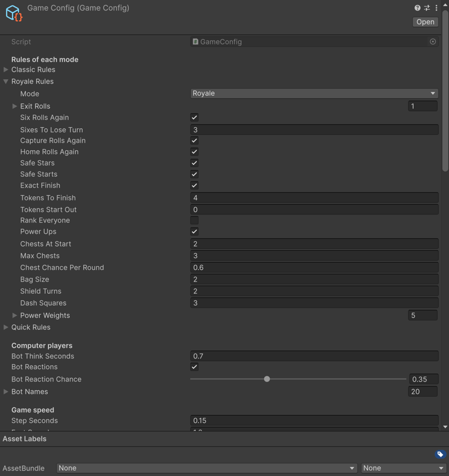This screenshot has height=476, width=449.
Task: Click the Chest Chance Per Round label
Action: point(62,267)
